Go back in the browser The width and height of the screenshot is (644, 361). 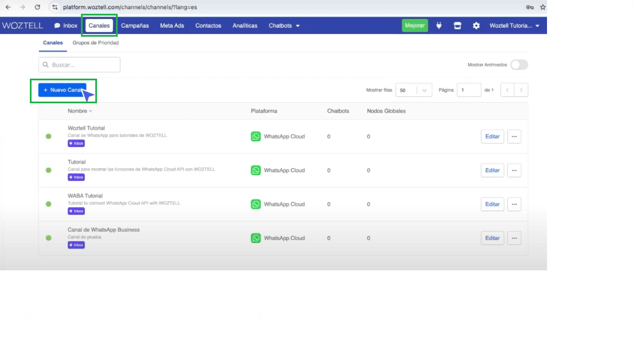8,7
